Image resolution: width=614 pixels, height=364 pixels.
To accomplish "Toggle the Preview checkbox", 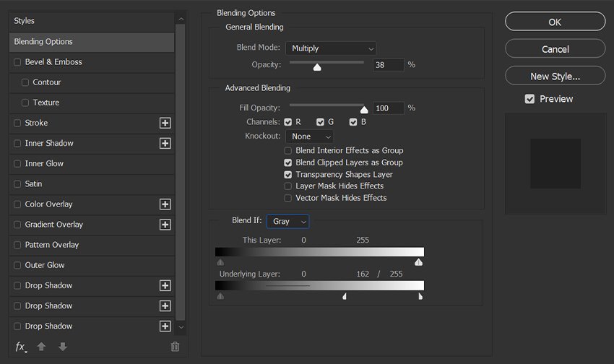I will click(x=529, y=99).
